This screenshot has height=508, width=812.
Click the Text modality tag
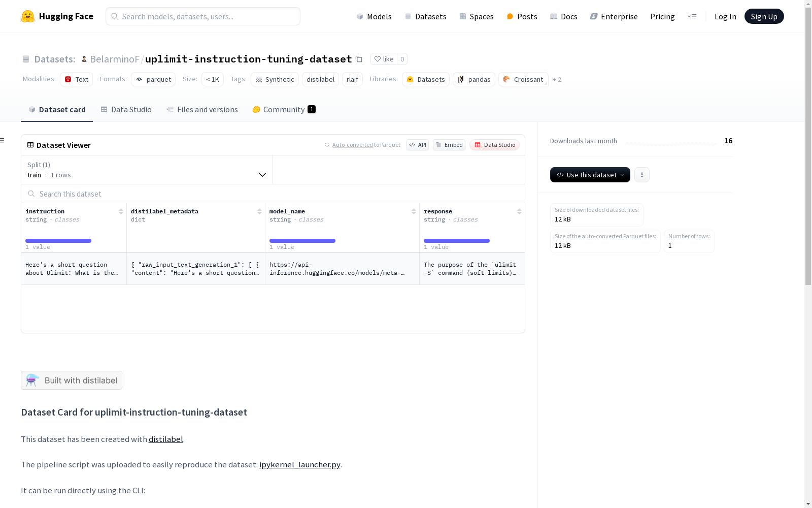pos(77,79)
